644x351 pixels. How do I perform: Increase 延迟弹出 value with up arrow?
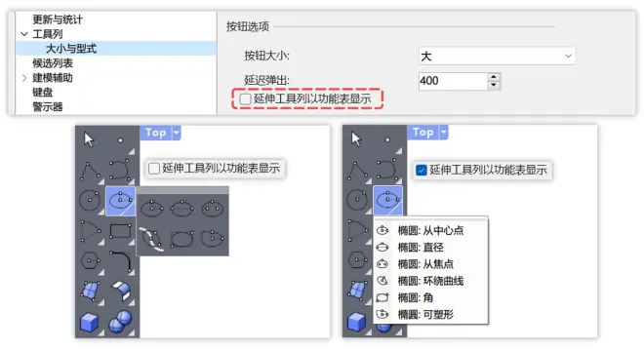(x=494, y=77)
